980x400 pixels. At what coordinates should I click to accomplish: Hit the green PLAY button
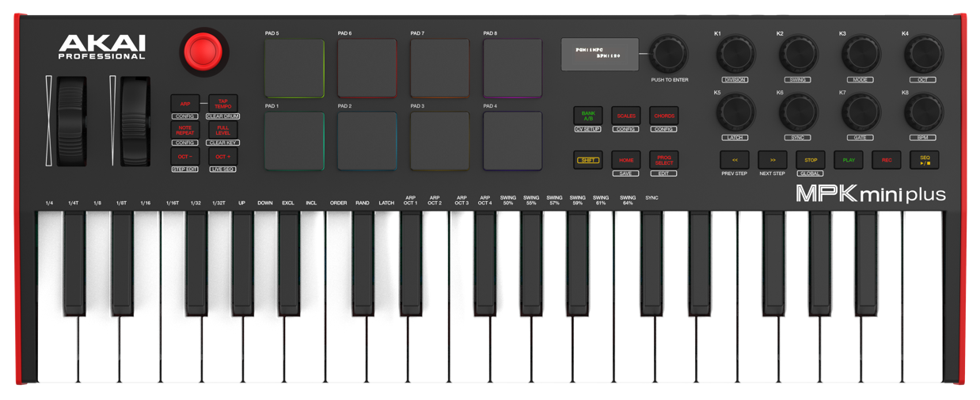(849, 160)
